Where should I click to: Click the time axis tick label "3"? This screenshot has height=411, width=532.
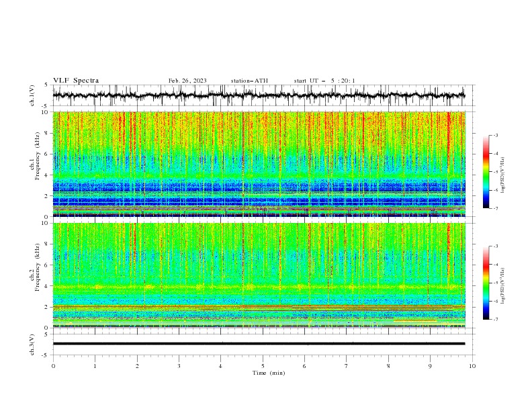tap(179, 366)
